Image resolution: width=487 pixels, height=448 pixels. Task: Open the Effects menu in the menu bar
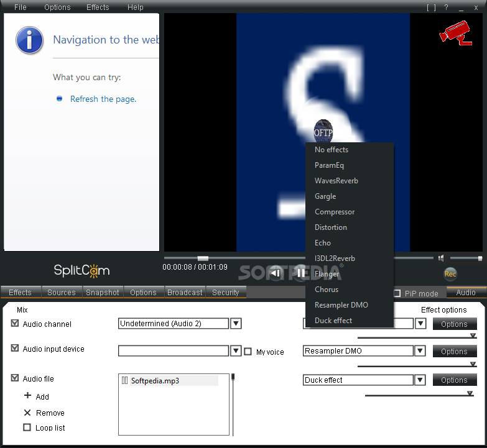(x=98, y=7)
